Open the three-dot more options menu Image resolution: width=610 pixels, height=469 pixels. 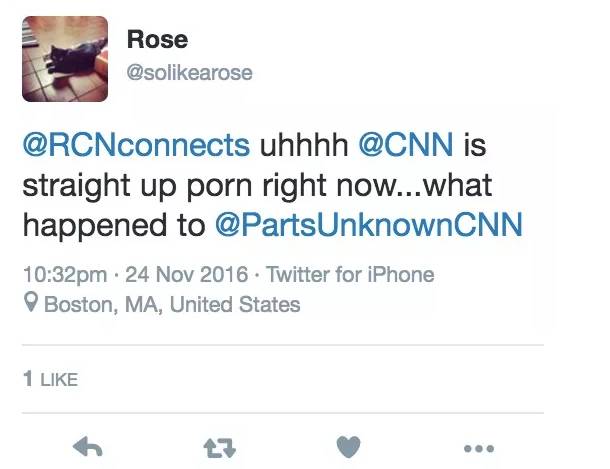coord(477,448)
